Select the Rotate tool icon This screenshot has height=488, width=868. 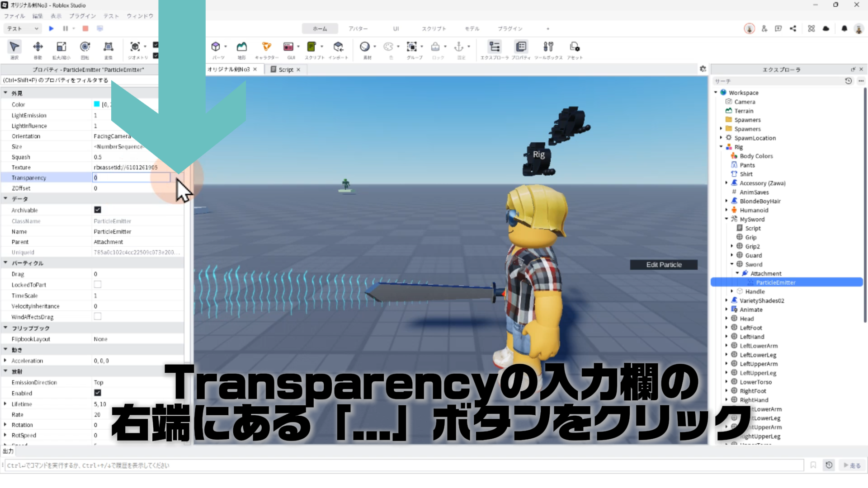85,47
